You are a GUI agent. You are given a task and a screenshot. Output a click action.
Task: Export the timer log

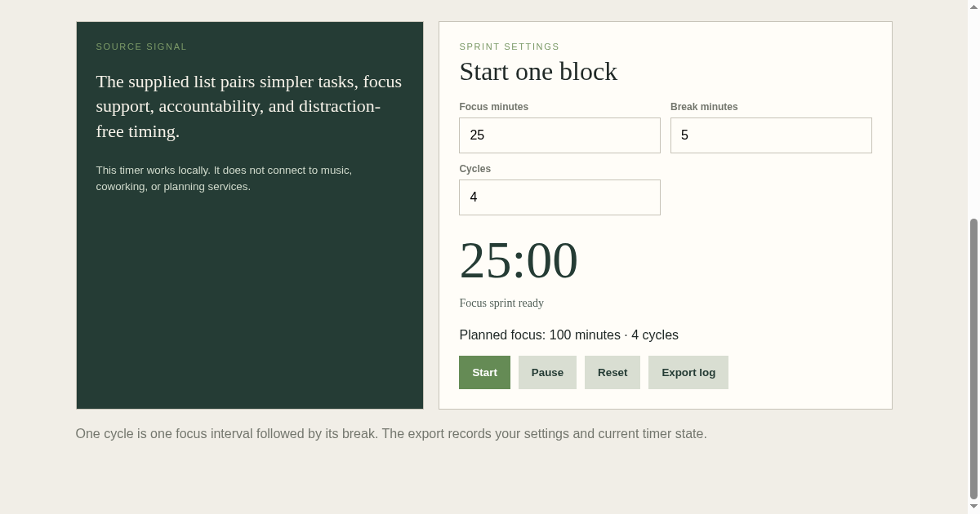pos(688,372)
